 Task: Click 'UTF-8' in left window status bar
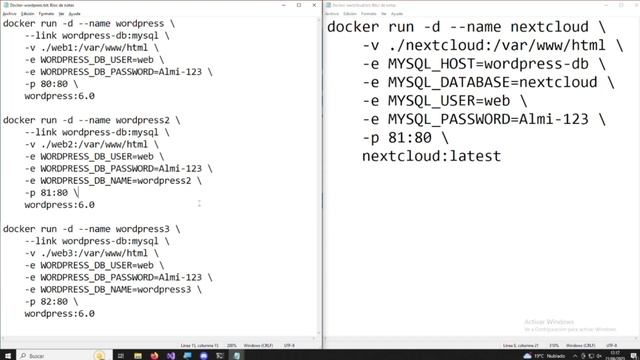coord(289,345)
